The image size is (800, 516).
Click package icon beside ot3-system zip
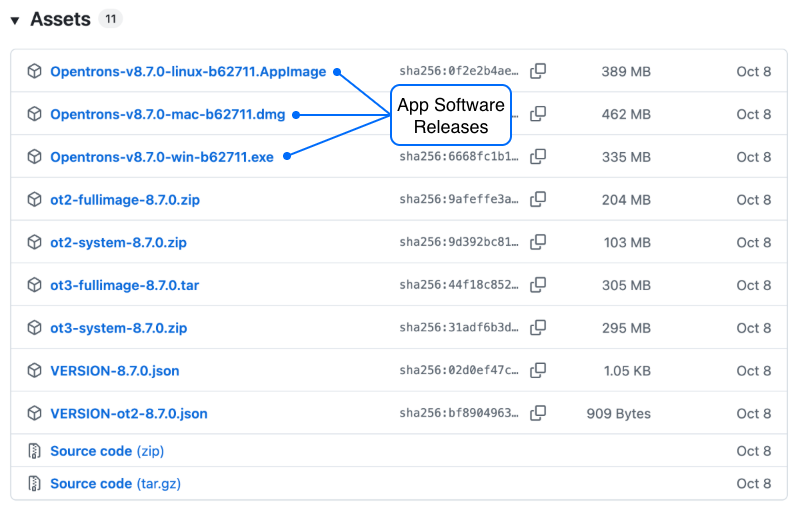[x=34, y=328]
